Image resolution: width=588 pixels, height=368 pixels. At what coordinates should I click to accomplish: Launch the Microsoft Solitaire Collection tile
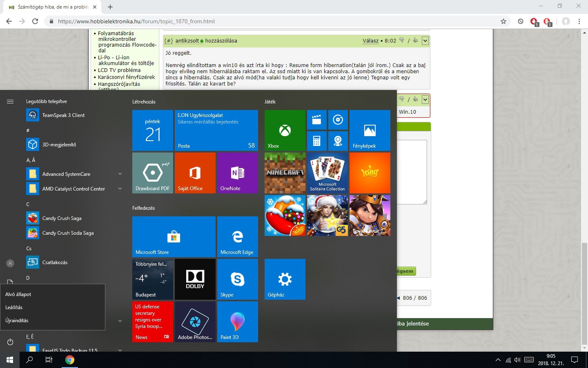click(x=327, y=173)
